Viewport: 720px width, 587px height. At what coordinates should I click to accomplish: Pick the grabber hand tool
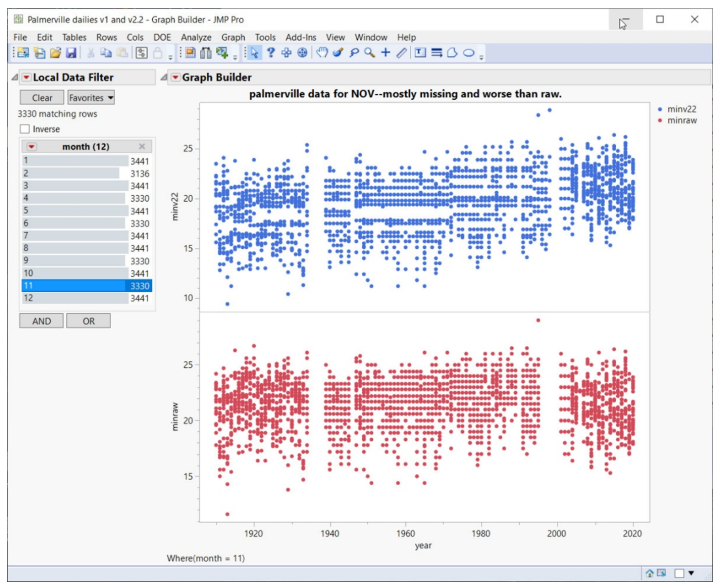(x=322, y=53)
